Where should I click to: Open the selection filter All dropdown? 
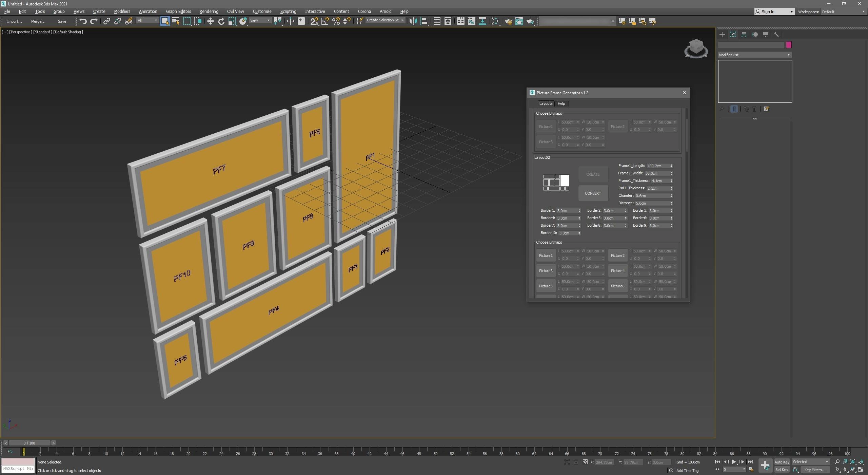click(147, 21)
